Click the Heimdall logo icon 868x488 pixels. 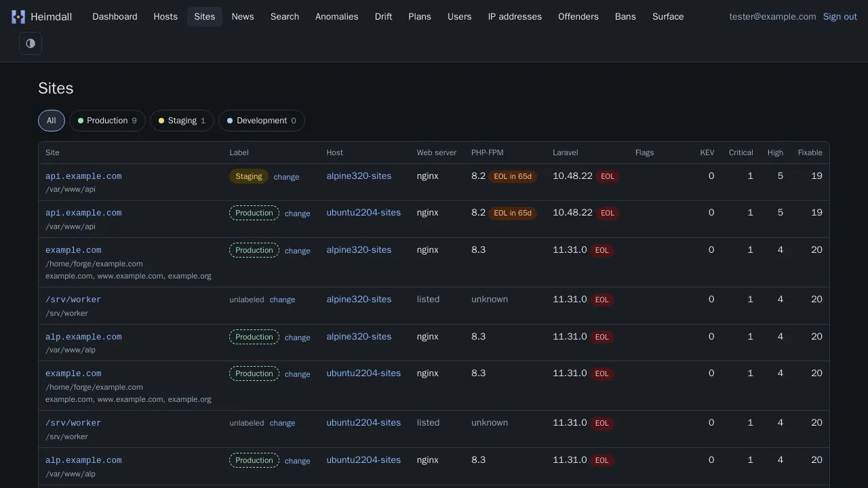pyautogui.click(x=18, y=17)
